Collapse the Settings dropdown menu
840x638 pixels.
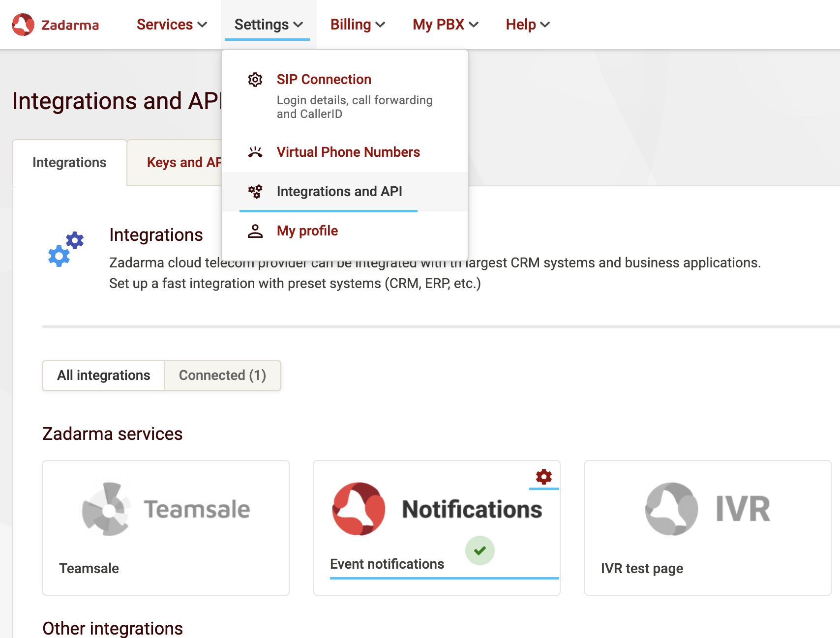coord(269,25)
